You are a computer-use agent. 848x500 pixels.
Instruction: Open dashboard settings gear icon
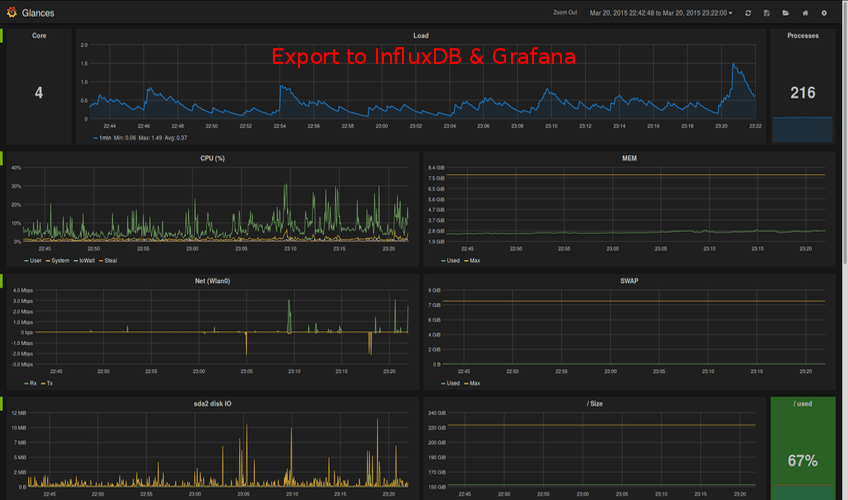[x=824, y=13]
